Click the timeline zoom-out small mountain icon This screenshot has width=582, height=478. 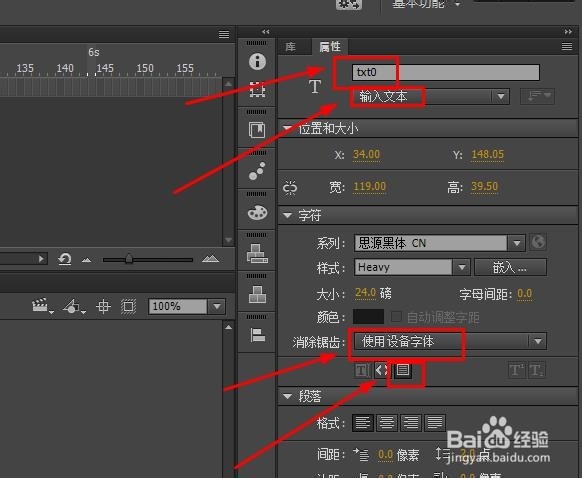[86, 260]
